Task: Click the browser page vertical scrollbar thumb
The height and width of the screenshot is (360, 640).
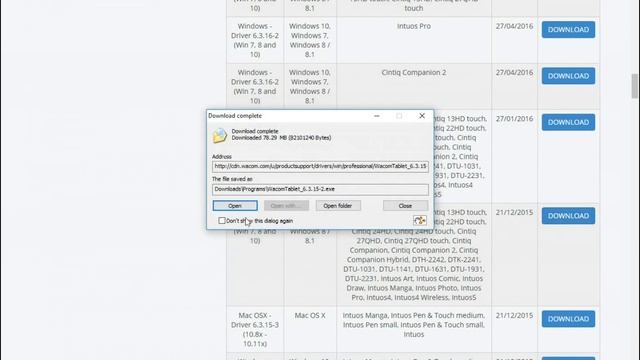Action: coord(634,86)
